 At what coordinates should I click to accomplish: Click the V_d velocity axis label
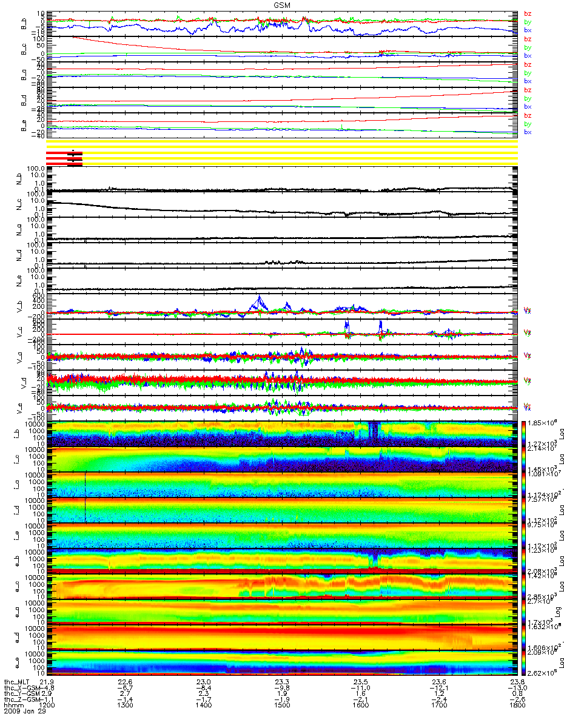click(x=25, y=383)
